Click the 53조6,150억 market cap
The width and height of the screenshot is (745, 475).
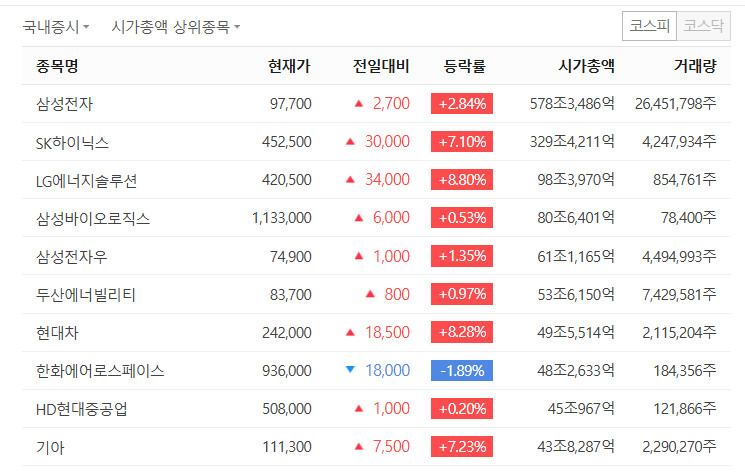click(x=576, y=294)
